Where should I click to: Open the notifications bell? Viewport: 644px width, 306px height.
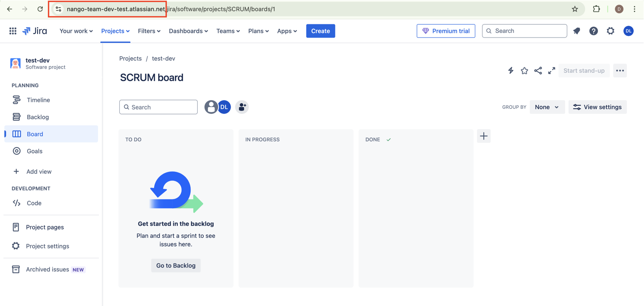[577, 31]
